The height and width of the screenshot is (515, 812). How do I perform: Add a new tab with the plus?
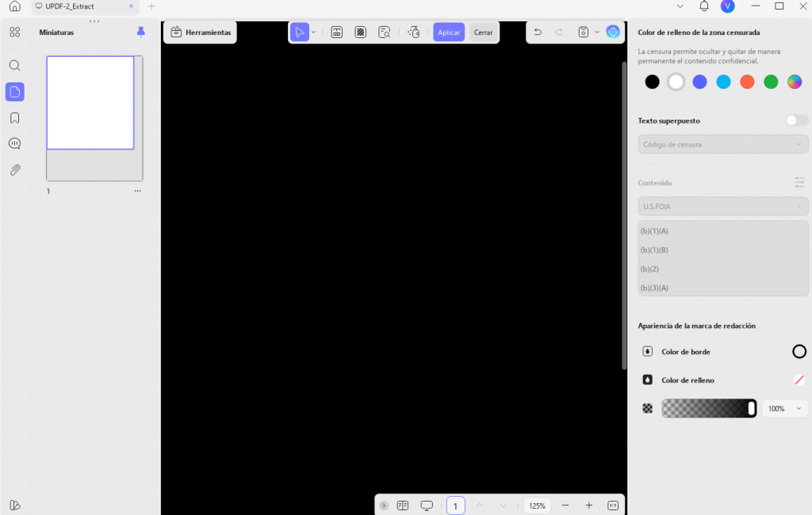[151, 6]
